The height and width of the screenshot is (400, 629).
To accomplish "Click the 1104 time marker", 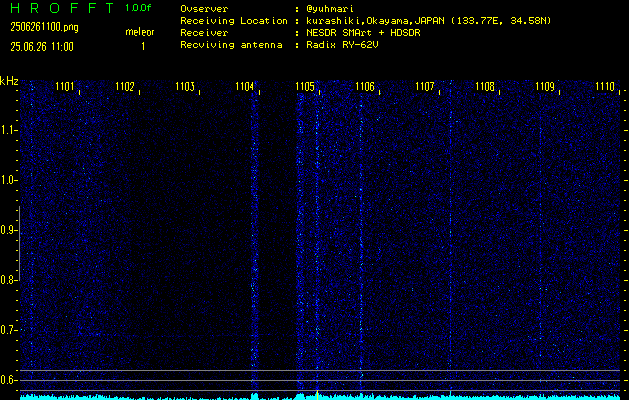I will [245, 86].
